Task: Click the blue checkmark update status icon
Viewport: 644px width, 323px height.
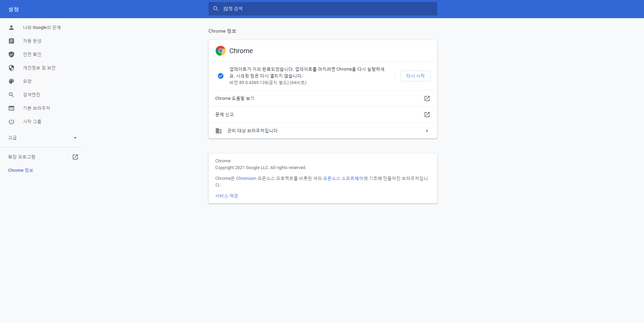Action: click(221, 76)
